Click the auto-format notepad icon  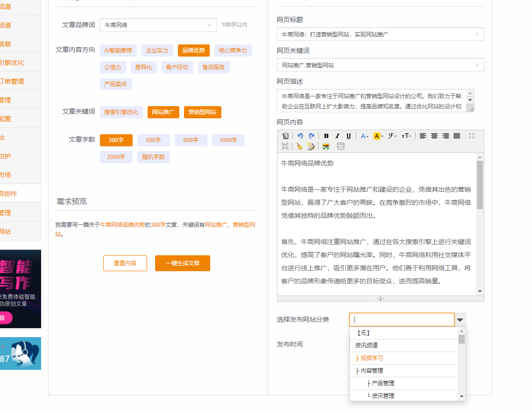pyautogui.click(x=311, y=146)
